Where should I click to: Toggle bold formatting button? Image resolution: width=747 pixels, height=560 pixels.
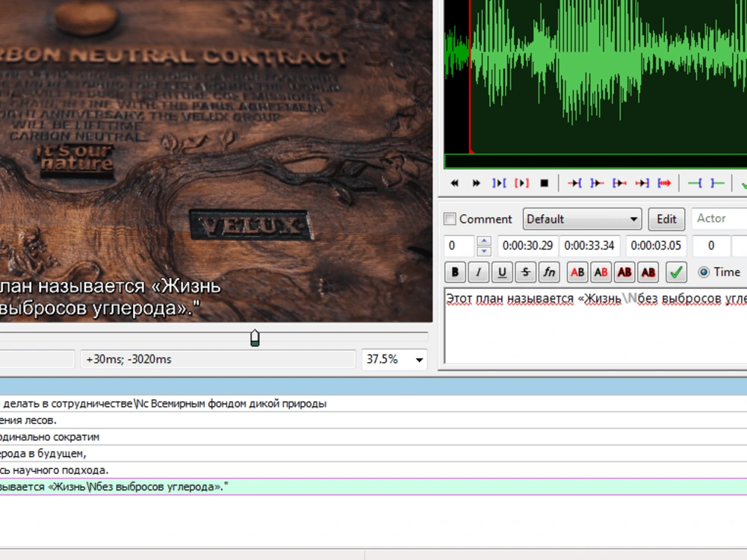455,273
